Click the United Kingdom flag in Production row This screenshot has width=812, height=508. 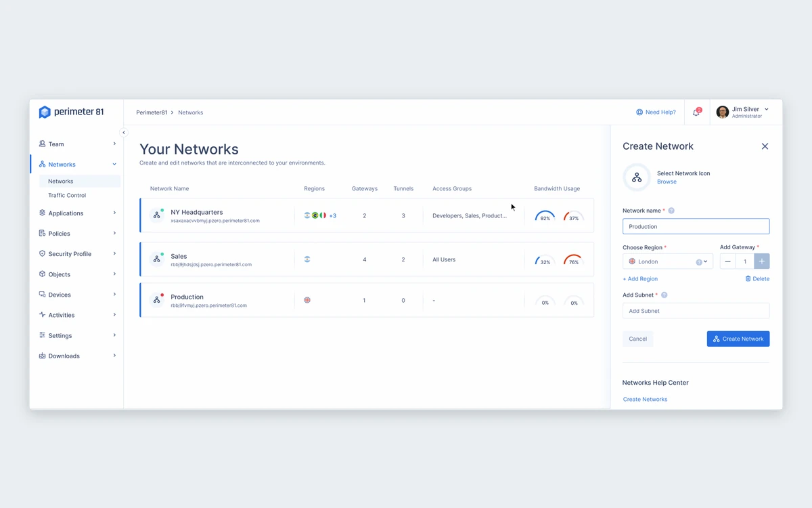(307, 300)
